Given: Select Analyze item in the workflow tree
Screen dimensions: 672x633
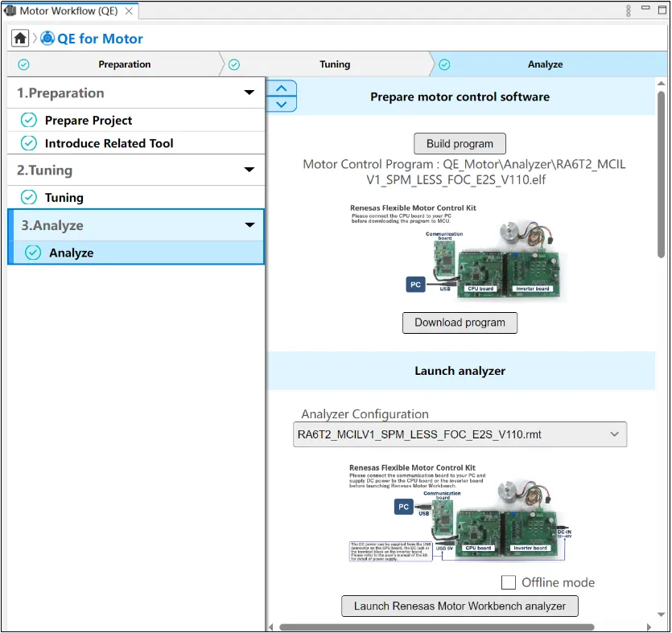Looking at the screenshot, I should coord(71,253).
